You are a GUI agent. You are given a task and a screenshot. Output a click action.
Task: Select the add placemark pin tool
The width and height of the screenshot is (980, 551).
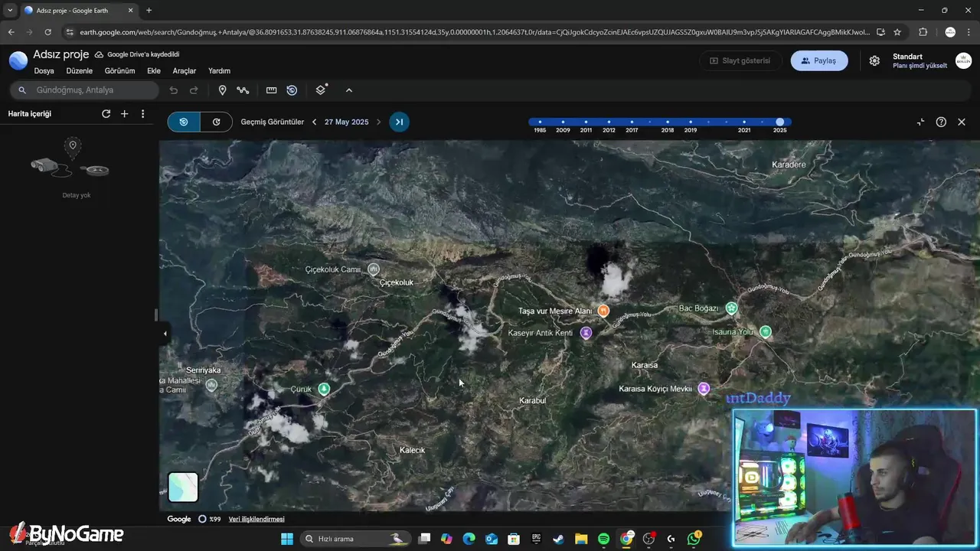point(222,90)
